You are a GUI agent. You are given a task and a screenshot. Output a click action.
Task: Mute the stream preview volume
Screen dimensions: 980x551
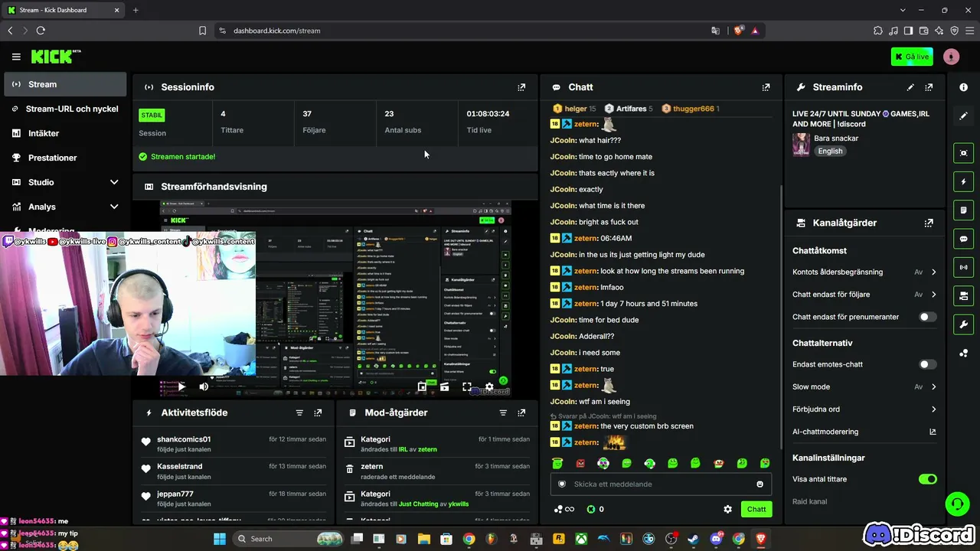tap(204, 386)
